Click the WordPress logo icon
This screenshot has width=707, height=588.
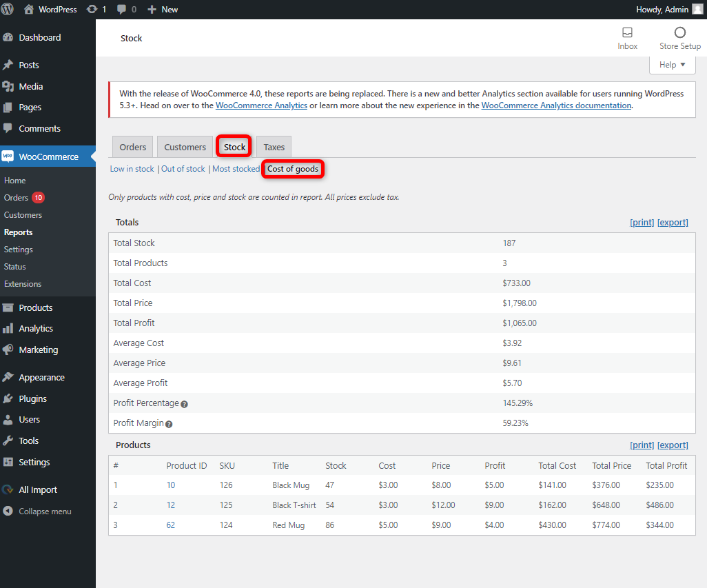tap(7, 9)
